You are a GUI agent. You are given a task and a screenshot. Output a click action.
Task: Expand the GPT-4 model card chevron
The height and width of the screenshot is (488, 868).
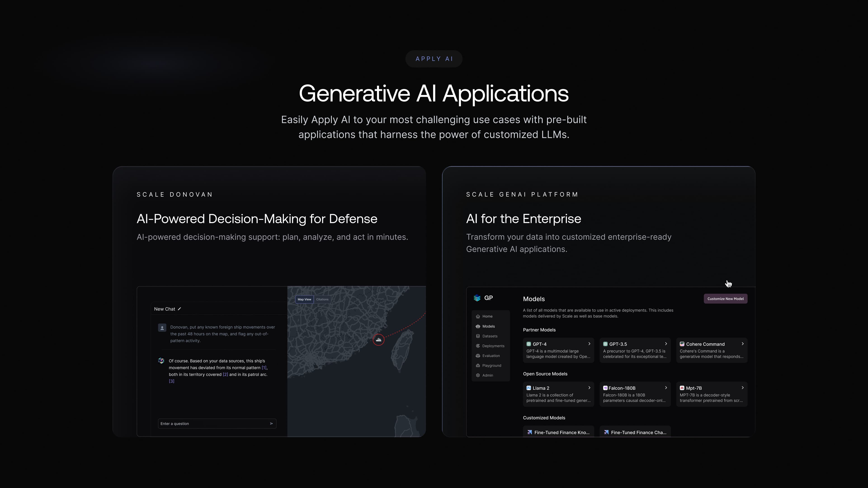(x=589, y=344)
